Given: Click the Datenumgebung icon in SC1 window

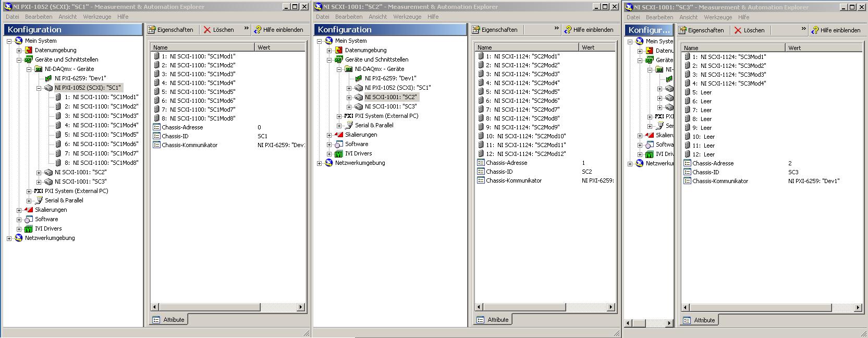Looking at the screenshot, I should tap(29, 50).
